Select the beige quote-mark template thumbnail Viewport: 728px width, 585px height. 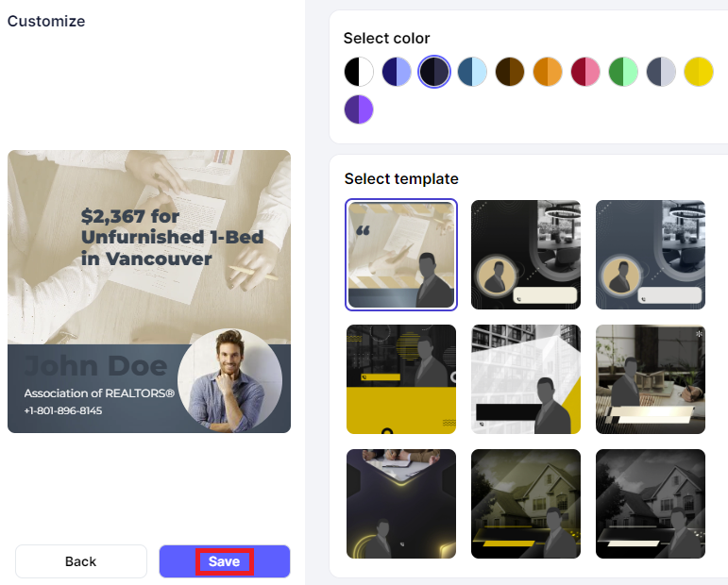[x=401, y=255]
